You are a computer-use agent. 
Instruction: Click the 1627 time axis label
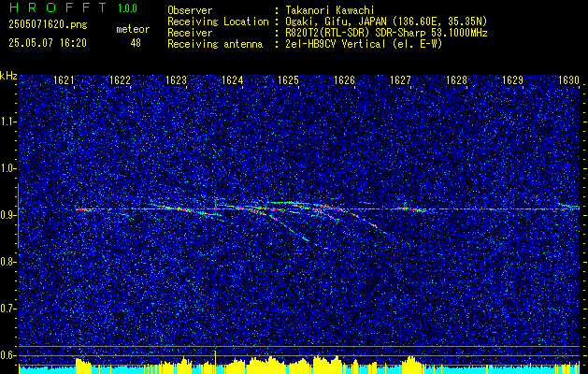pyautogui.click(x=400, y=80)
